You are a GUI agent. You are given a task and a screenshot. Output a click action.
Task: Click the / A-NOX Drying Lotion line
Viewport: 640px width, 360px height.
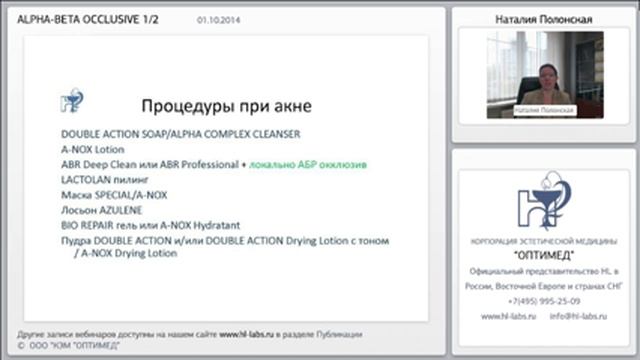125,253
